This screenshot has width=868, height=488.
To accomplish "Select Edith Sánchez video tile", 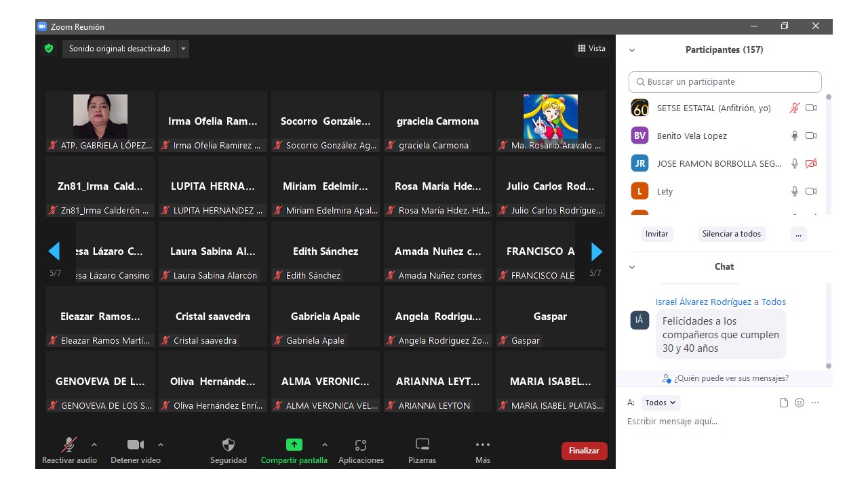I will point(325,252).
